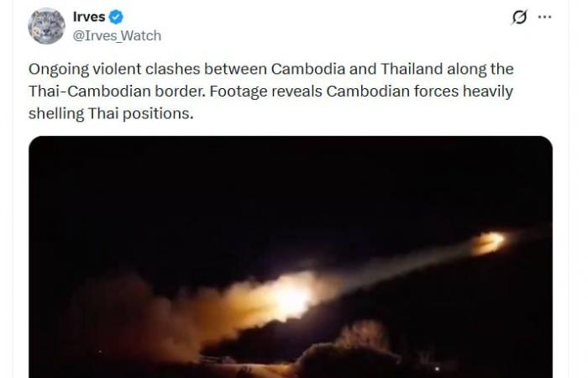Screen dimensions: 588x378
Task: Click the small light dot in video corner
Action: (437, 369)
